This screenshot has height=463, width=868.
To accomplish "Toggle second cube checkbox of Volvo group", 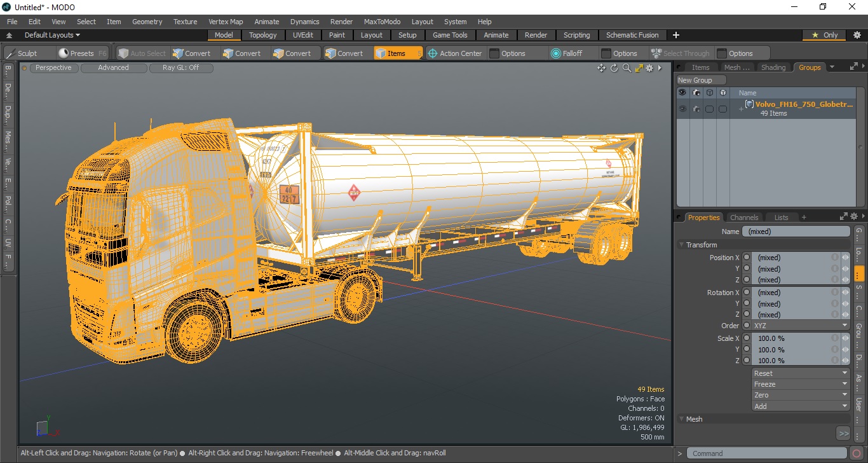I will click(722, 109).
